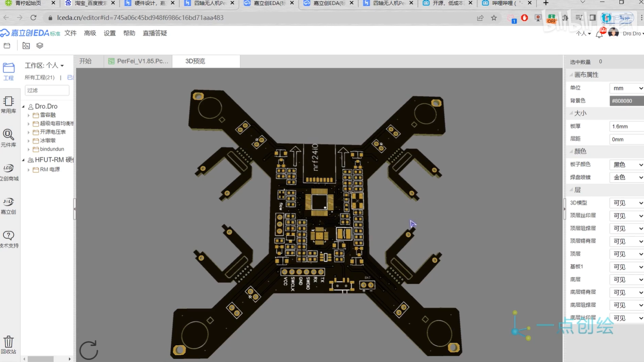The image size is (644, 362).
Task: Click the 板厚 1.6mm input field
Action: pyautogui.click(x=626, y=126)
